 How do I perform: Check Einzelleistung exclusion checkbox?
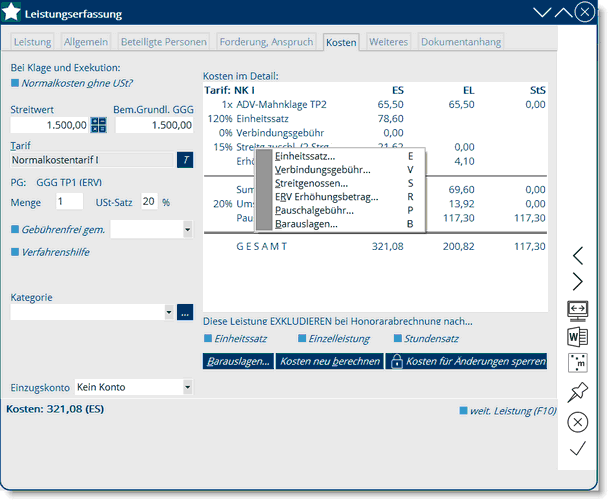302,338
